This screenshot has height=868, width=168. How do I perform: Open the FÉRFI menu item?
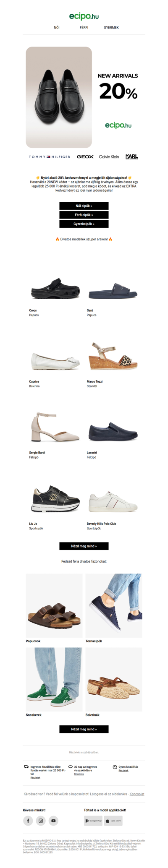click(84, 27)
